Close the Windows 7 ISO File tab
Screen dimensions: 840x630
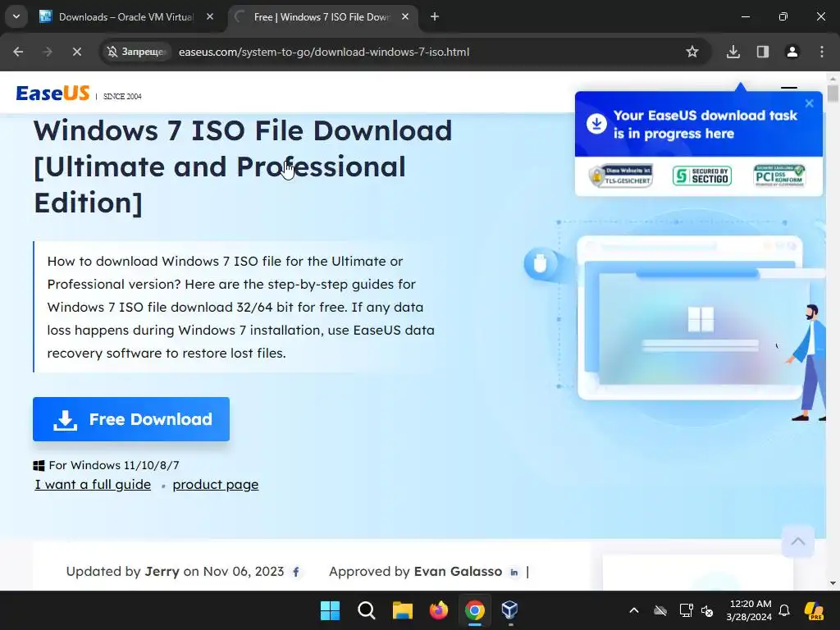click(x=405, y=16)
